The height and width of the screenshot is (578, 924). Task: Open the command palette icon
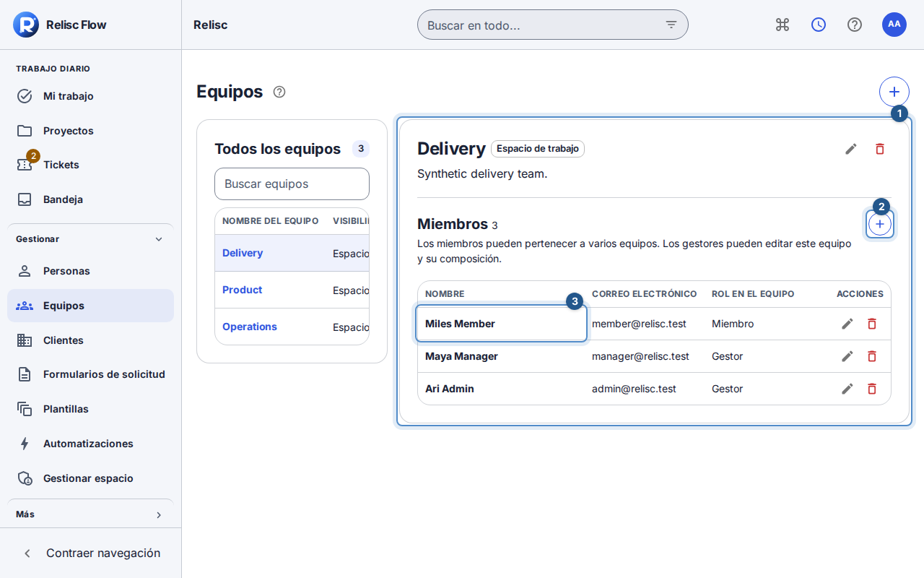pos(783,25)
